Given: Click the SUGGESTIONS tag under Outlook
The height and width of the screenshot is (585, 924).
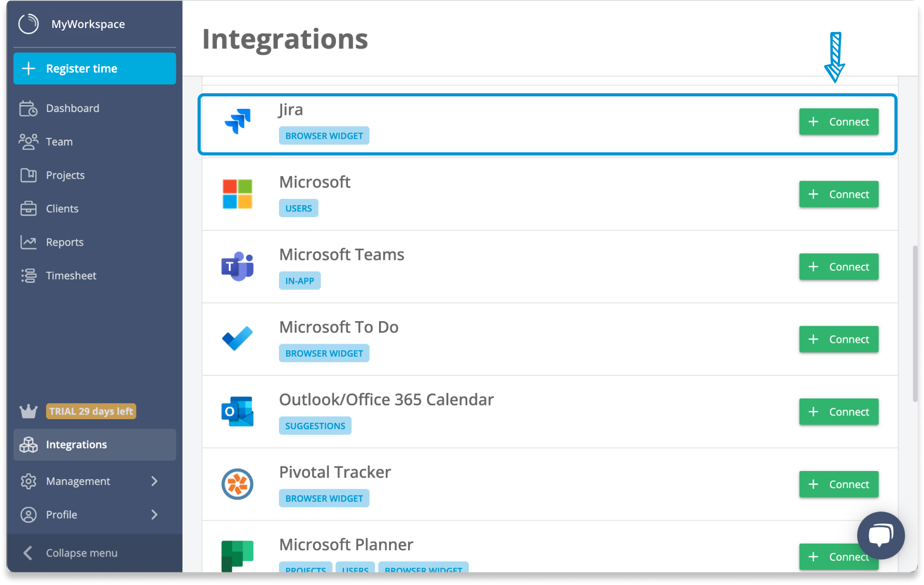Looking at the screenshot, I should pos(315,426).
